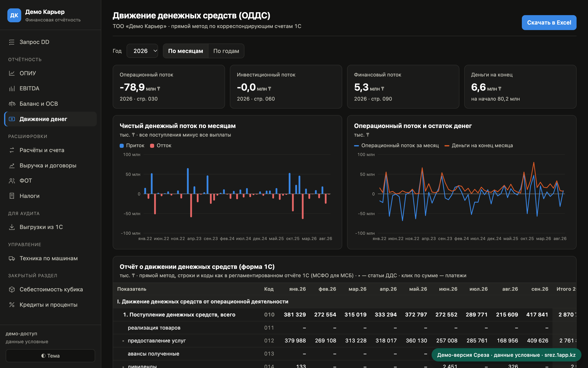Open the Деньги на конец summary card
The image size is (588, 368).
[x=520, y=87]
